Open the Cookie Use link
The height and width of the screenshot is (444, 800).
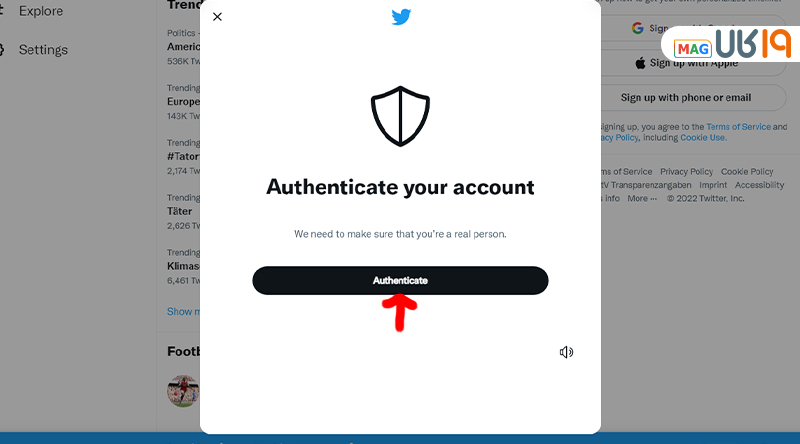[x=703, y=137]
